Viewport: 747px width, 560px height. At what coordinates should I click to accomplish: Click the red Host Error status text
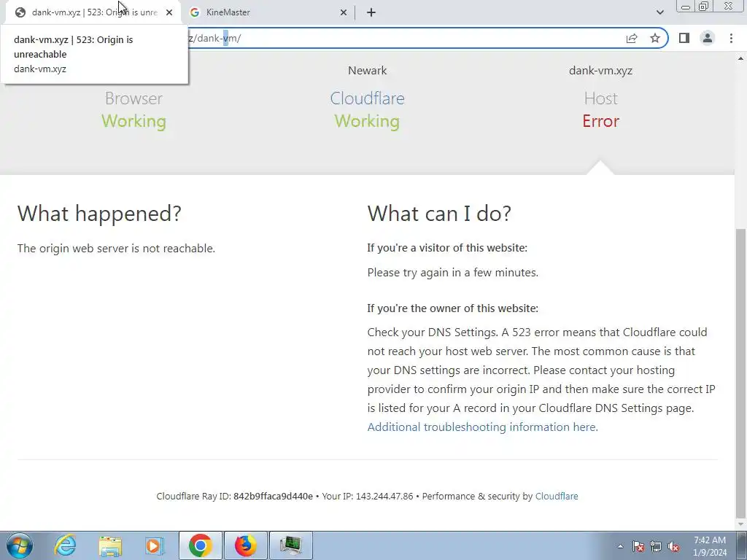[601, 121]
